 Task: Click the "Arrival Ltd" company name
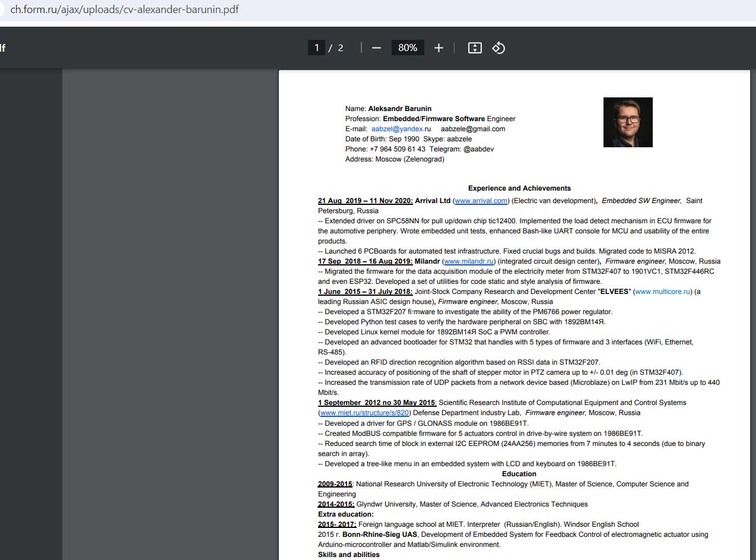pyautogui.click(x=433, y=201)
